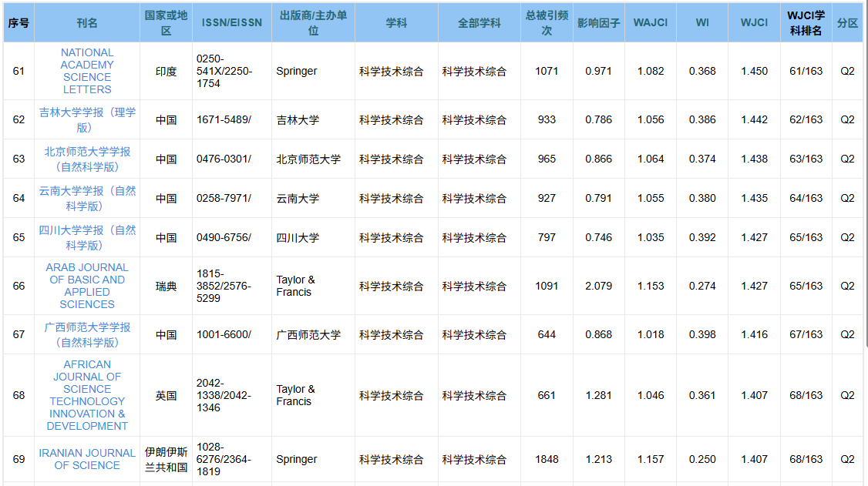Click the ISSN/EISSN column header
The width and height of the screenshot is (868, 486).
[231, 23]
